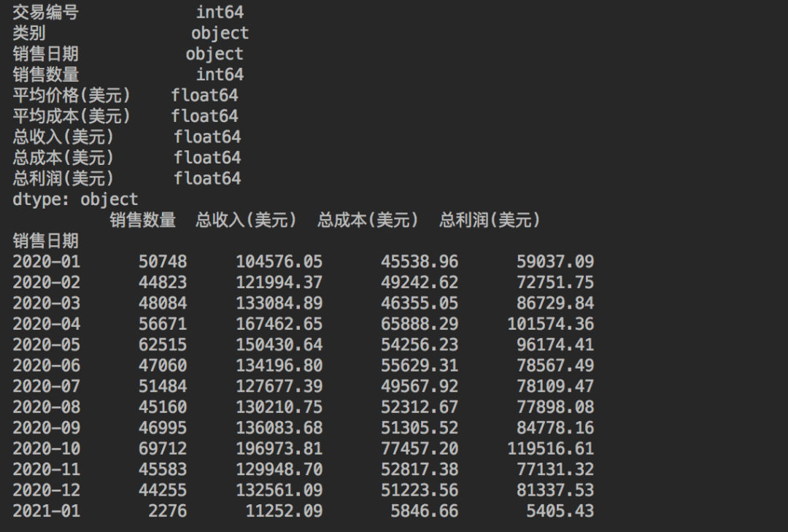Click the 2020-10 row label

[46, 449]
